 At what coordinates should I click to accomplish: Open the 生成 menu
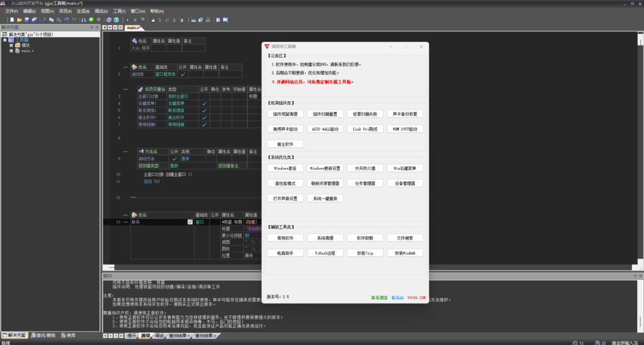[x=82, y=11]
